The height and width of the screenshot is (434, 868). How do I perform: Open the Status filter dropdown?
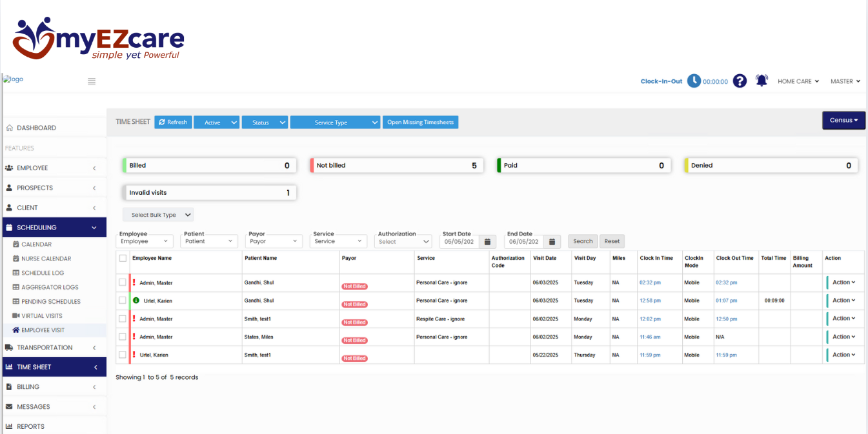pos(265,123)
